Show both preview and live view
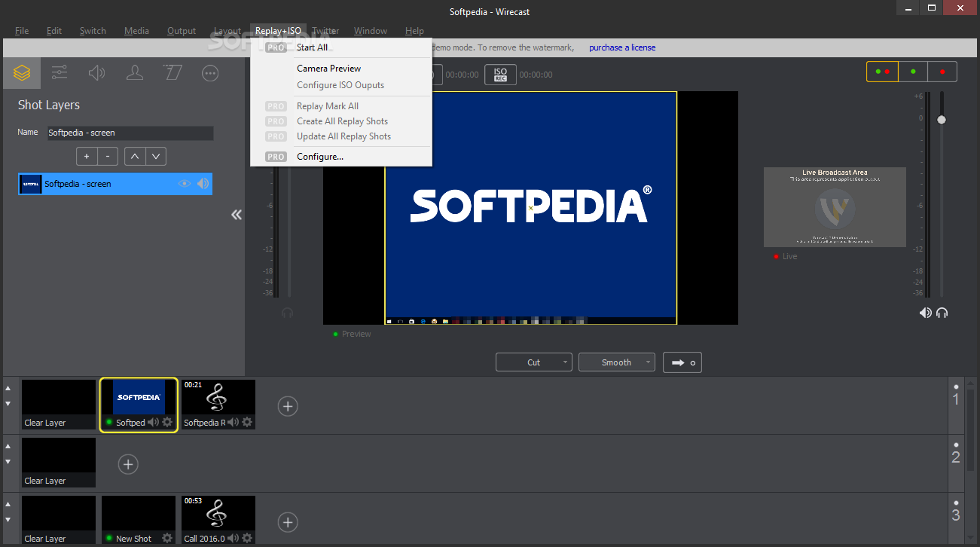Viewport: 980px width, 547px height. [x=882, y=72]
